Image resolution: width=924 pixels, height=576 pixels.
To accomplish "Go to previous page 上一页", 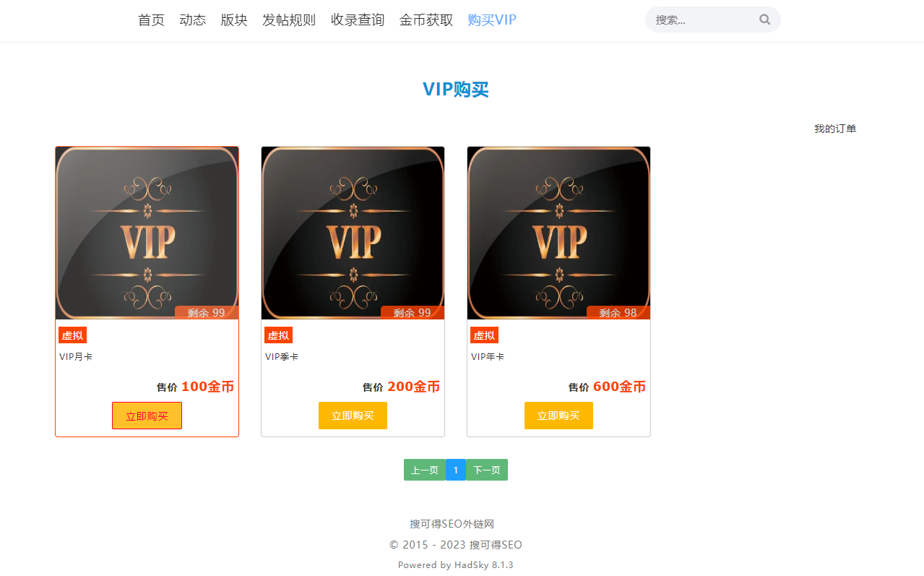I will 425,470.
